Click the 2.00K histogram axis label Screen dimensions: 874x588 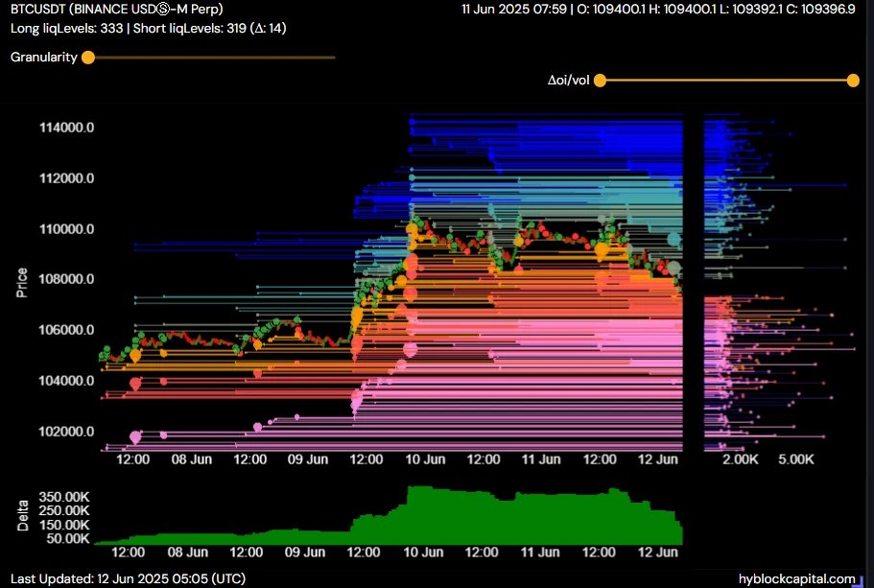[741, 459]
